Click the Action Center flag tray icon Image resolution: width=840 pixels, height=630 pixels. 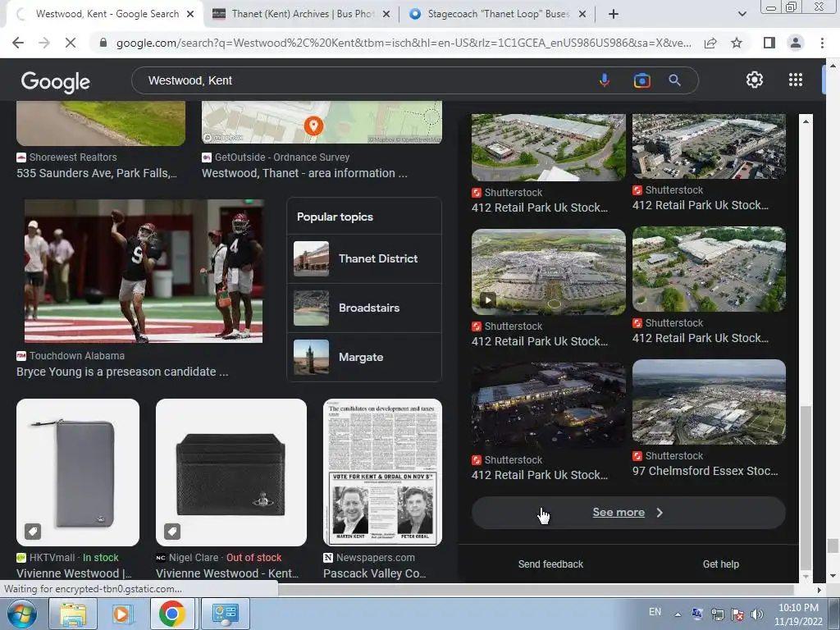(x=737, y=614)
